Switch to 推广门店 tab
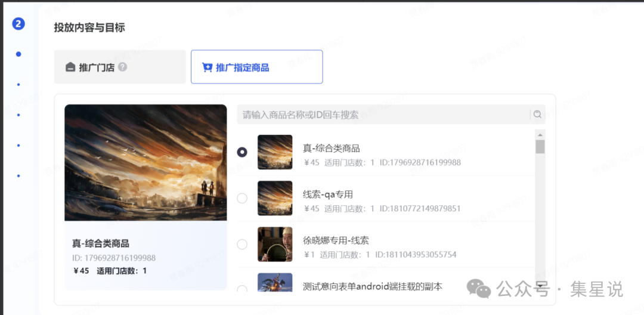This screenshot has width=644, height=315. (120, 67)
